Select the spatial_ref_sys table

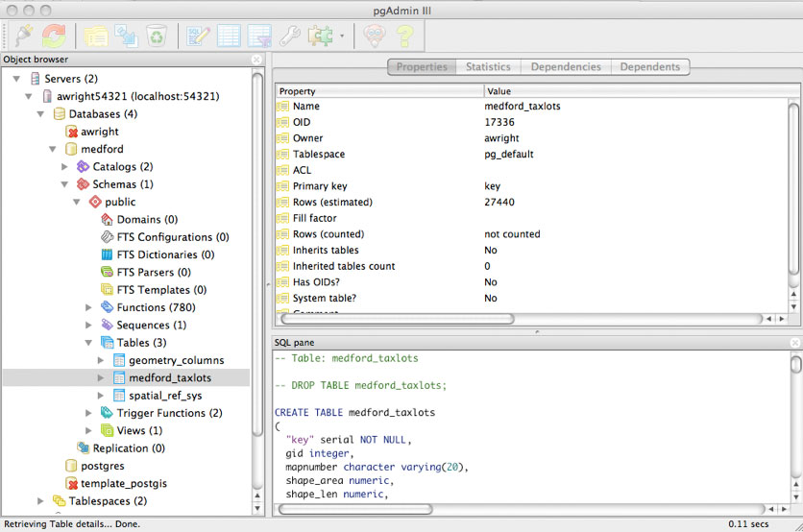165,396
